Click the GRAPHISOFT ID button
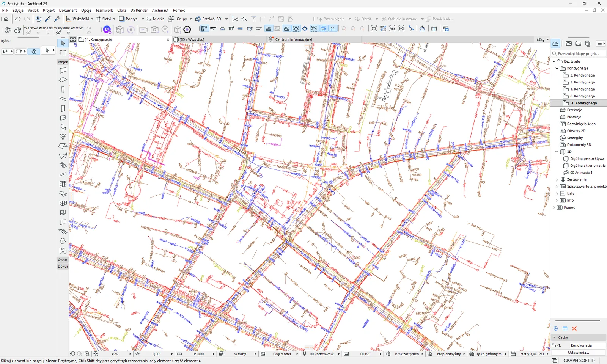Screen dimensions: 607x364 579,361
